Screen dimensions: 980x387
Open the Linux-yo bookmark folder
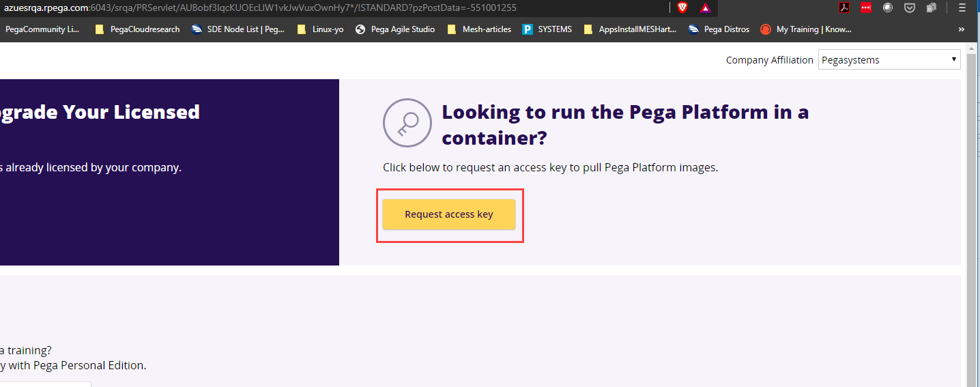pyautogui.click(x=320, y=29)
